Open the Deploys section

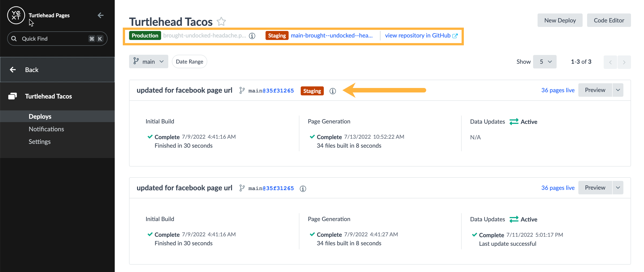[57, 116]
